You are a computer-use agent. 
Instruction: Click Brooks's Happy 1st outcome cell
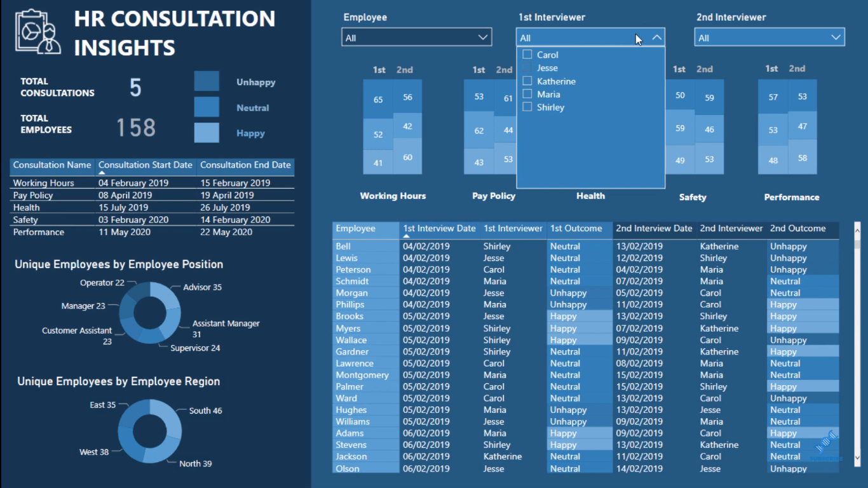580,316
